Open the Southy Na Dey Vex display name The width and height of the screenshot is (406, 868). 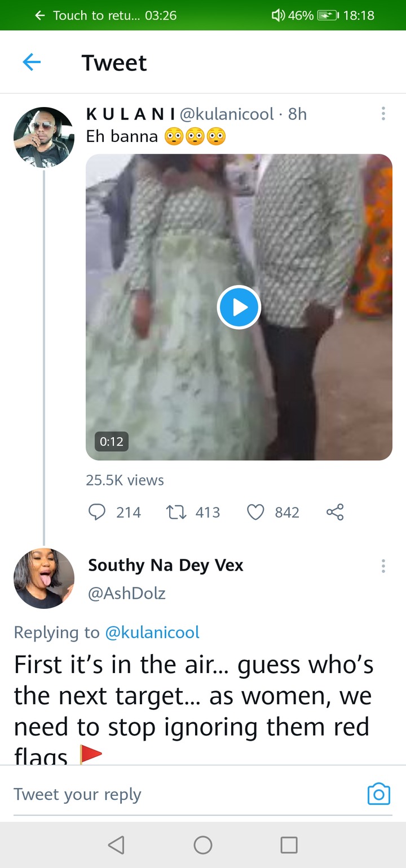tap(166, 565)
